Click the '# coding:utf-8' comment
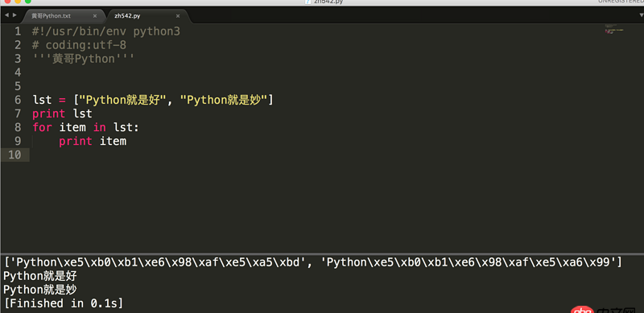This screenshot has width=644, height=313. click(79, 45)
